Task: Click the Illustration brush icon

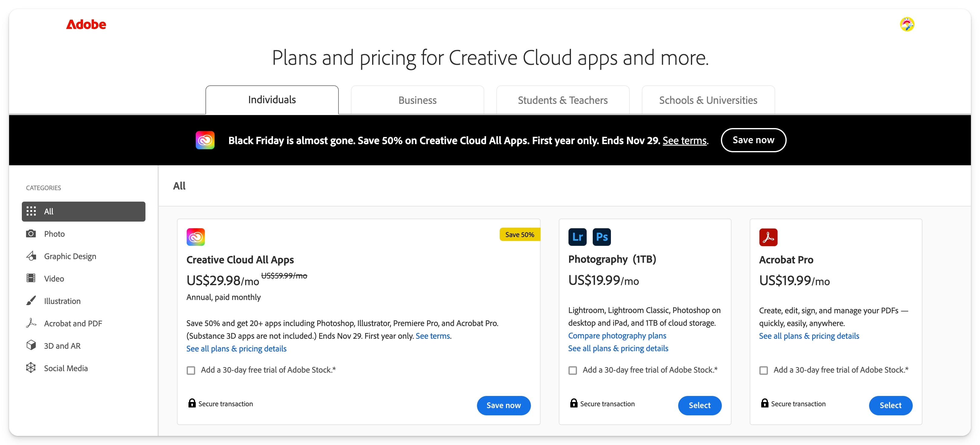Action: [x=31, y=301]
